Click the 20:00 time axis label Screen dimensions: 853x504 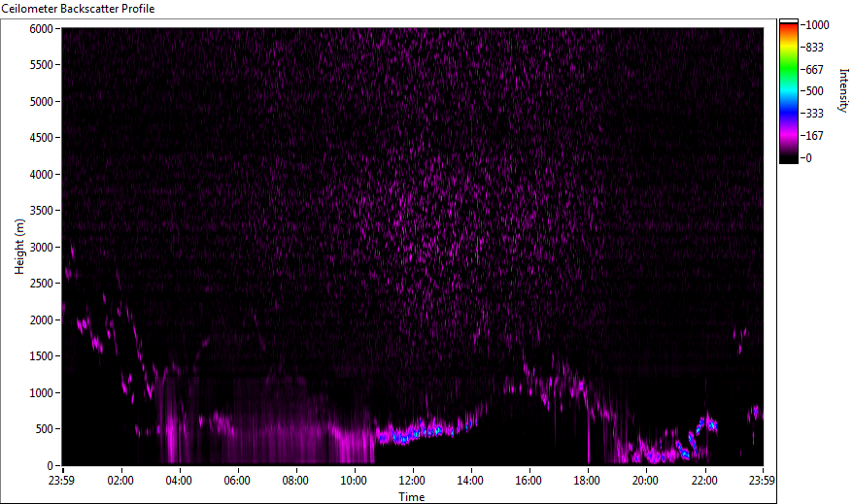[645, 481]
